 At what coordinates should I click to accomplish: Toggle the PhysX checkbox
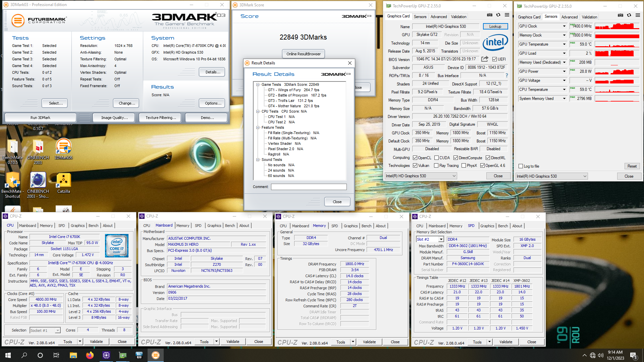click(464, 166)
